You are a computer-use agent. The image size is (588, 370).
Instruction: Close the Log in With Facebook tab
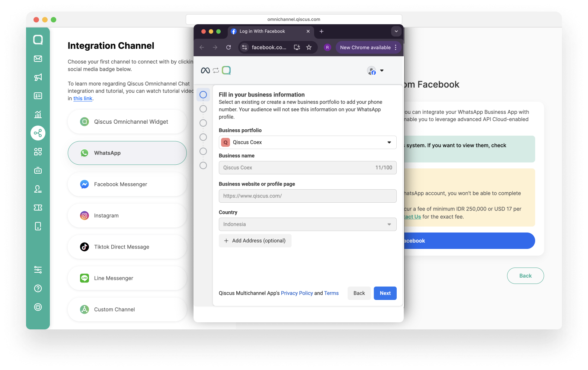(x=308, y=31)
